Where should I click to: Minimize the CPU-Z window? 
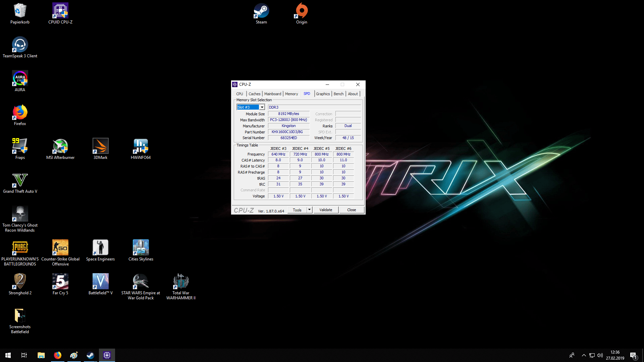click(327, 84)
